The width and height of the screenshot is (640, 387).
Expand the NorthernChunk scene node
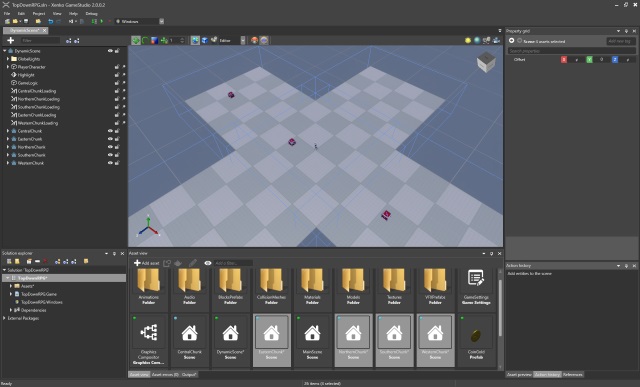pos(8,147)
